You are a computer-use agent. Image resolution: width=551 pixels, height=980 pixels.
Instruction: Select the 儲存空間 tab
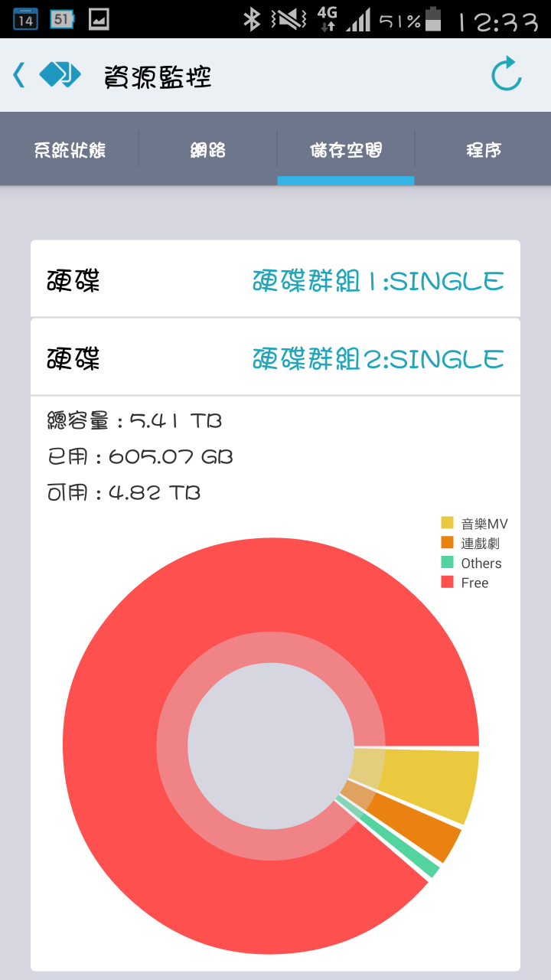tap(346, 149)
